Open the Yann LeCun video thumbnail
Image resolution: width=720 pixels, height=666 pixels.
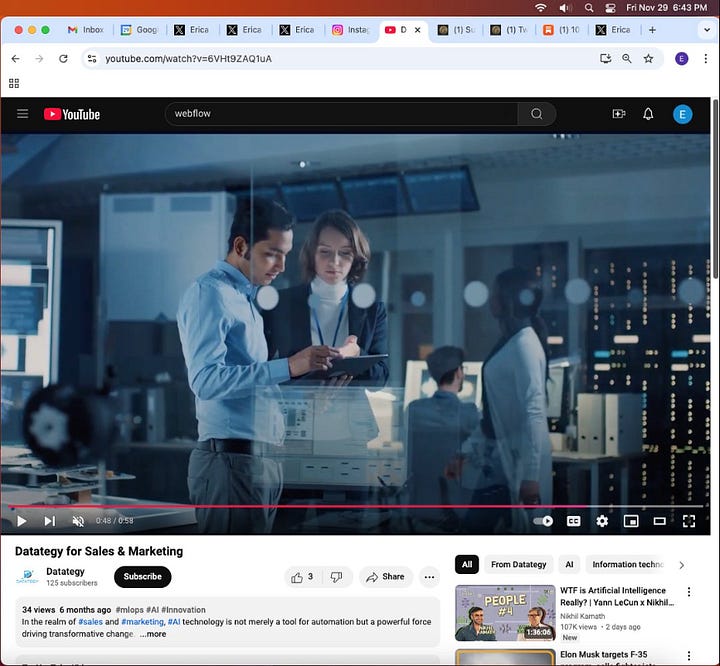coord(505,613)
